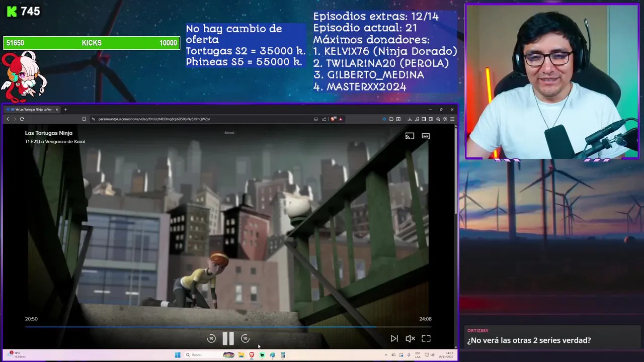Image resolution: width=644 pixels, height=362 pixels.
Task: Toggle subtitles with the captions icon
Action: pyautogui.click(x=426, y=136)
